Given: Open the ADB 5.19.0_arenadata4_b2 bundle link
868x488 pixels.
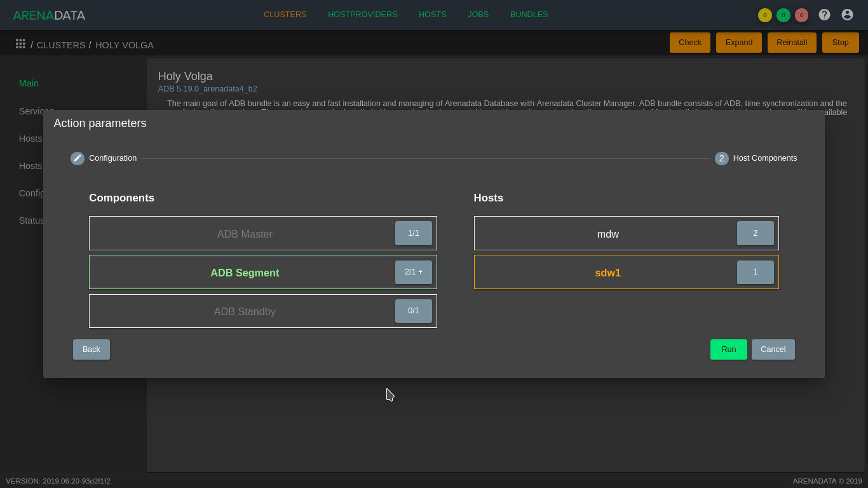Looking at the screenshot, I should point(207,89).
